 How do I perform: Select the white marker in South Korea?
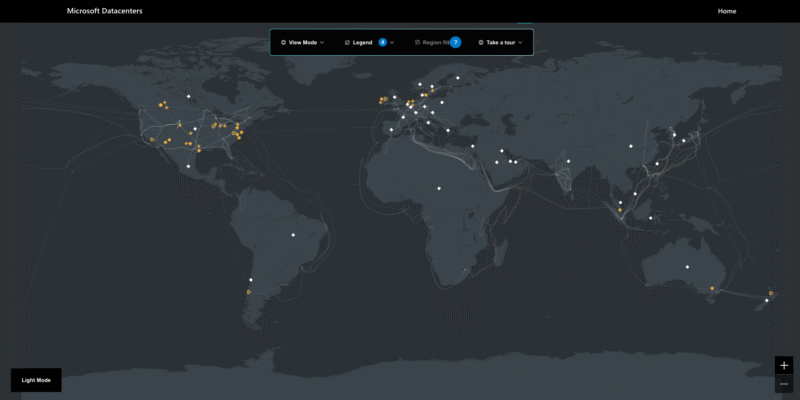pyautogui.click(x=674, y=135)
